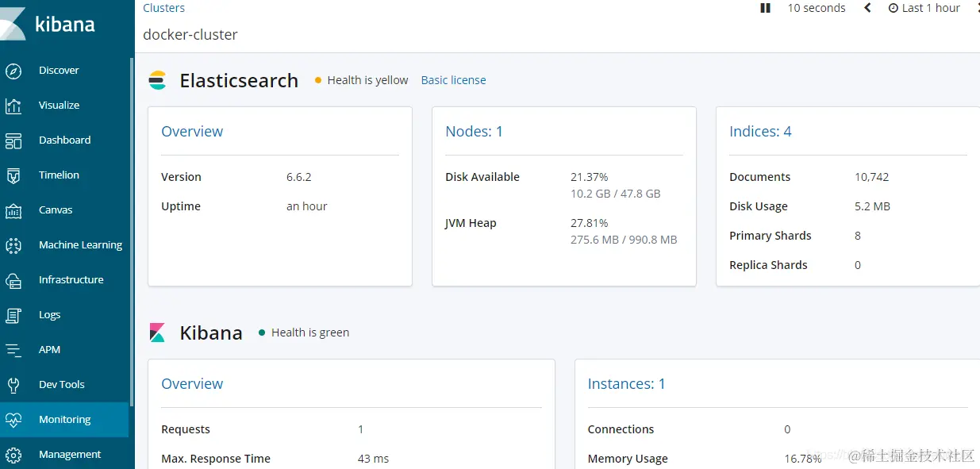This screenshot has width=980, height=469.
Task: Select Management in the side menu
Action: (x=70, y=455)
